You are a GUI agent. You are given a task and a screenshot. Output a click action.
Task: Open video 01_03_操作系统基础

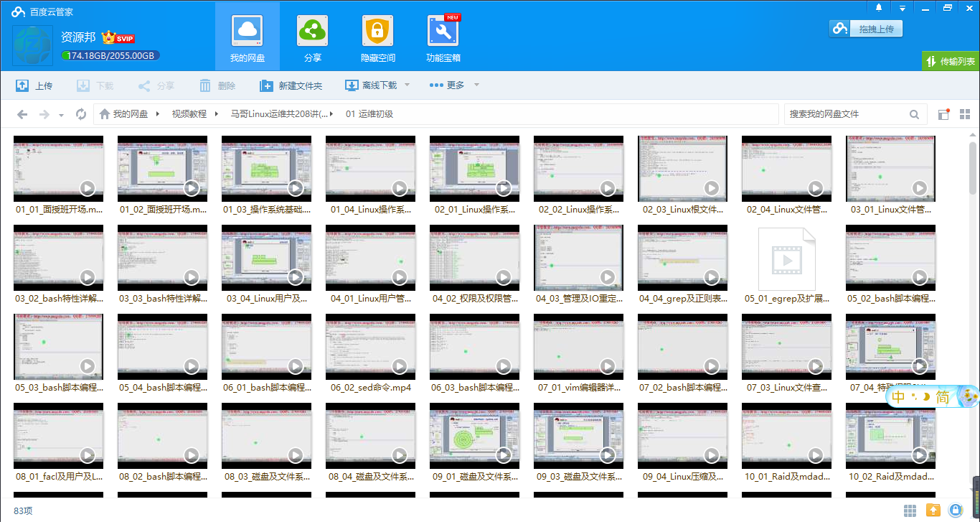(267, 169)
